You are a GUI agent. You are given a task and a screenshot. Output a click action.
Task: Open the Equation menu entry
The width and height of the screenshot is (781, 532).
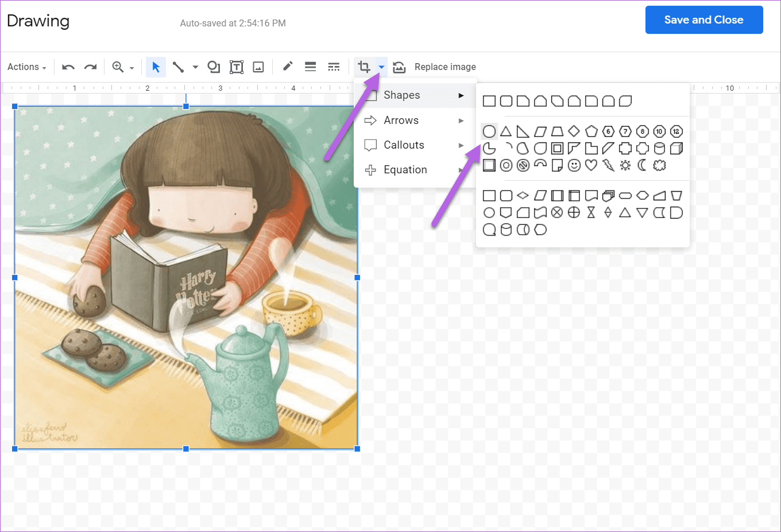[x=415, y=170]
